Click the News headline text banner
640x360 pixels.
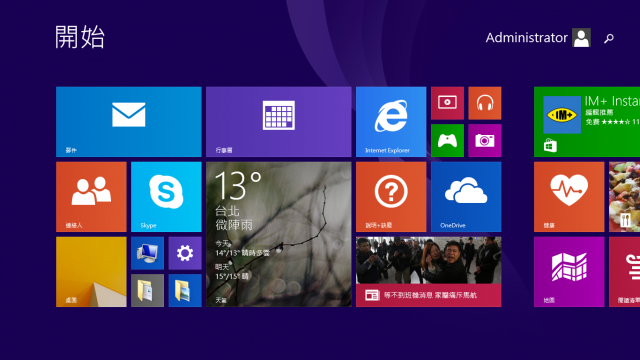429,295
